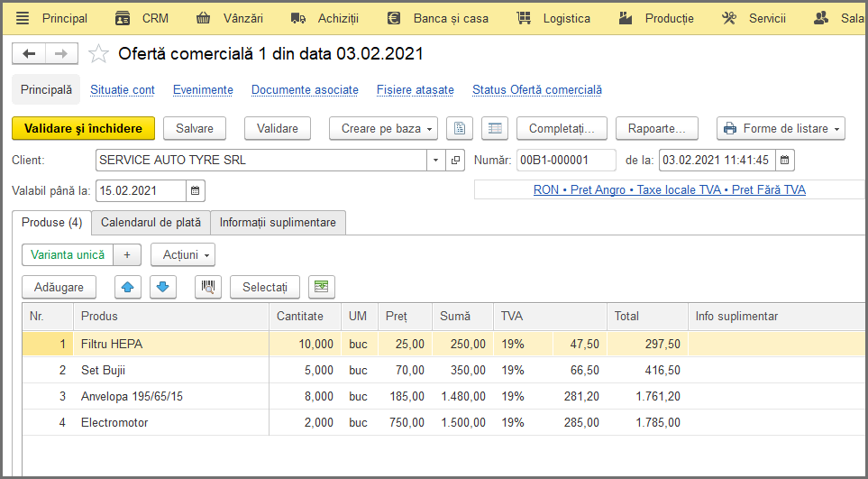Open the document report sheet icon
This screenshot has height=479, width=868.
[x=460, y=128]
